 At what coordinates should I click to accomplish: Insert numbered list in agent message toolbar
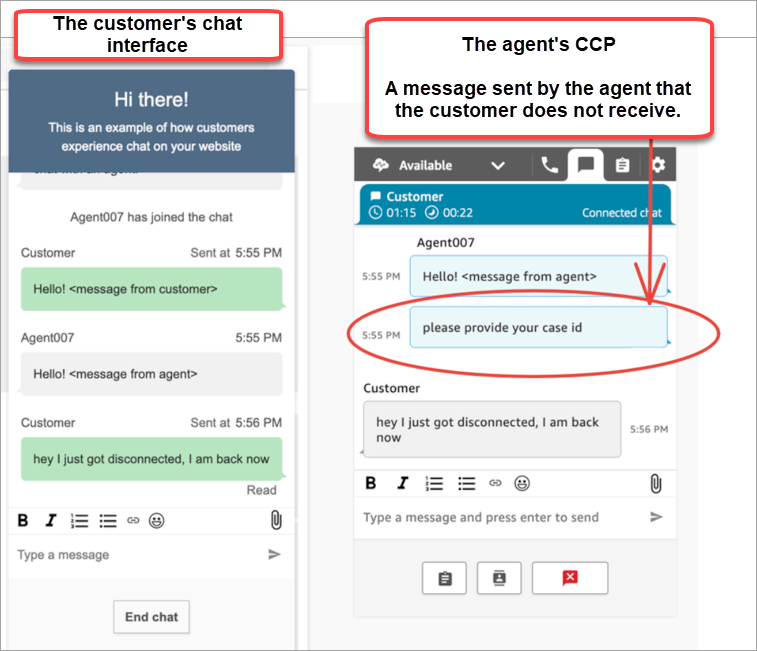[434, 483]
